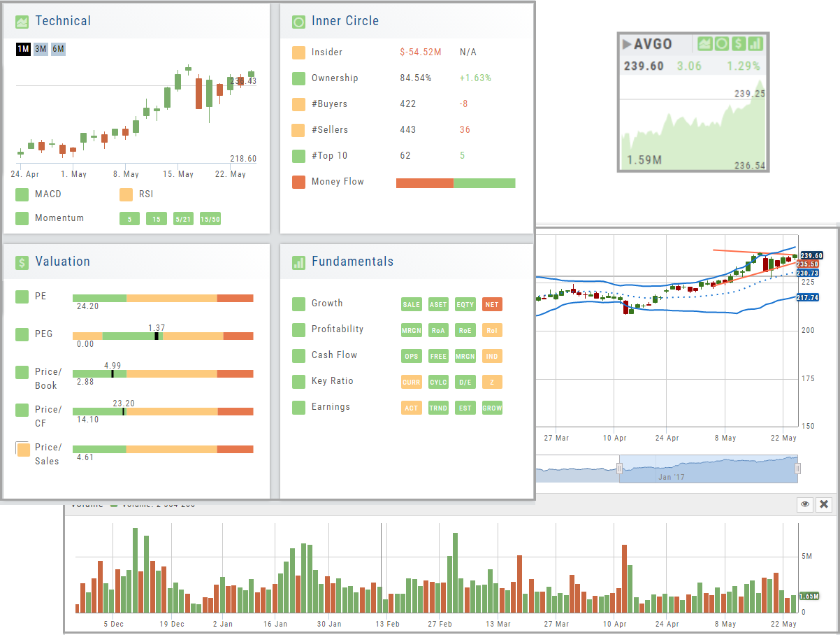Click the dollar Valuation icon in AVGO widget
The height and width of the screenshot is (635, 840).
[738, 44]
